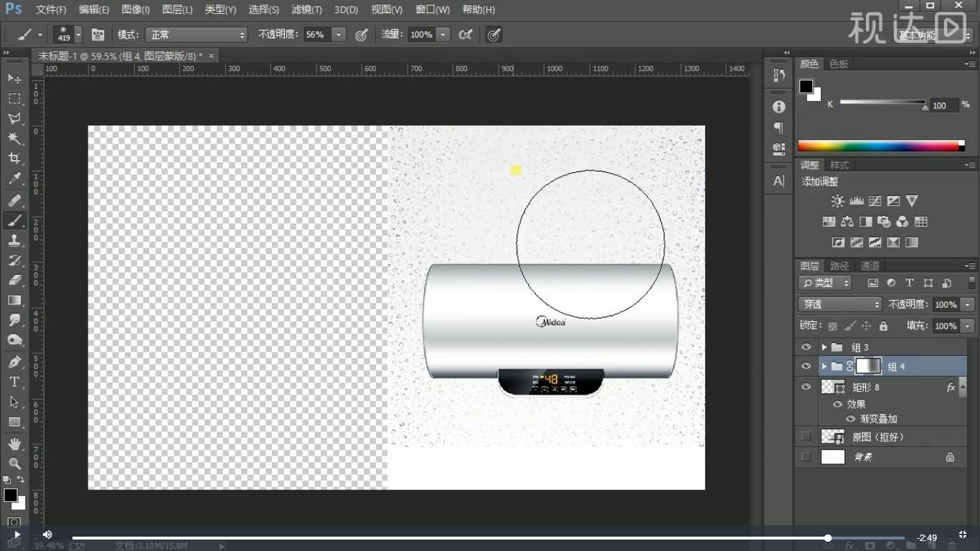This screenshot has width=980, height=551.
Task: Select the 组 4 layer mask thumbnail
Action: coord(868,366)
